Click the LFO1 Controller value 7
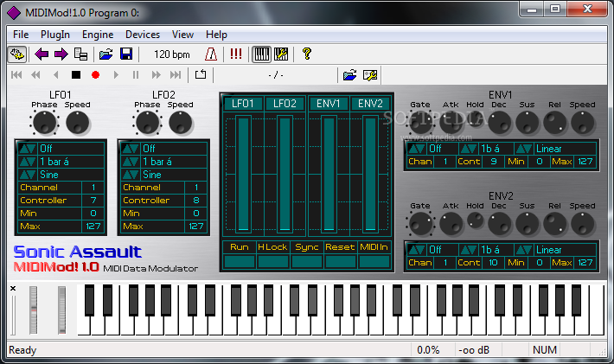Image resolution: width=614 pixels, height=364 pixels. [x=93, y=201]
